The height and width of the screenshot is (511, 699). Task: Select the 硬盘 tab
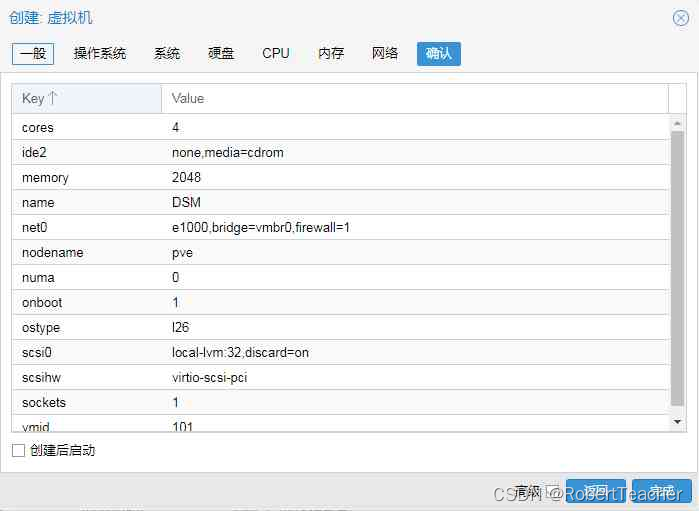click(221, 54)
